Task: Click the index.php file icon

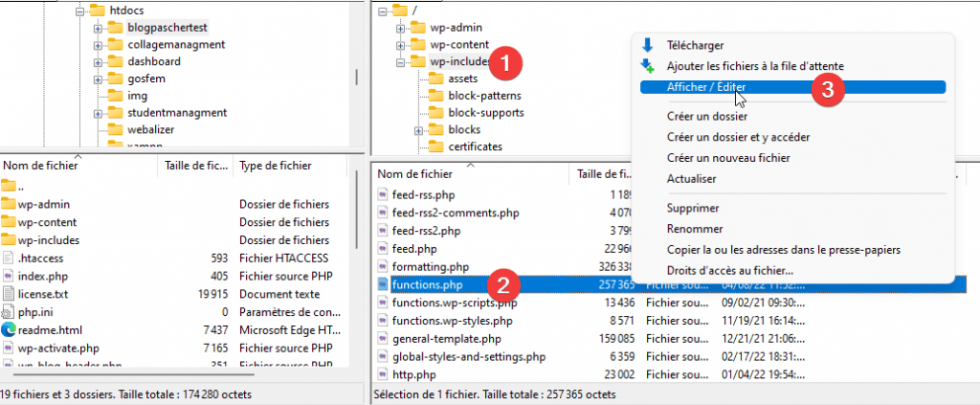Action: point(8,276)
